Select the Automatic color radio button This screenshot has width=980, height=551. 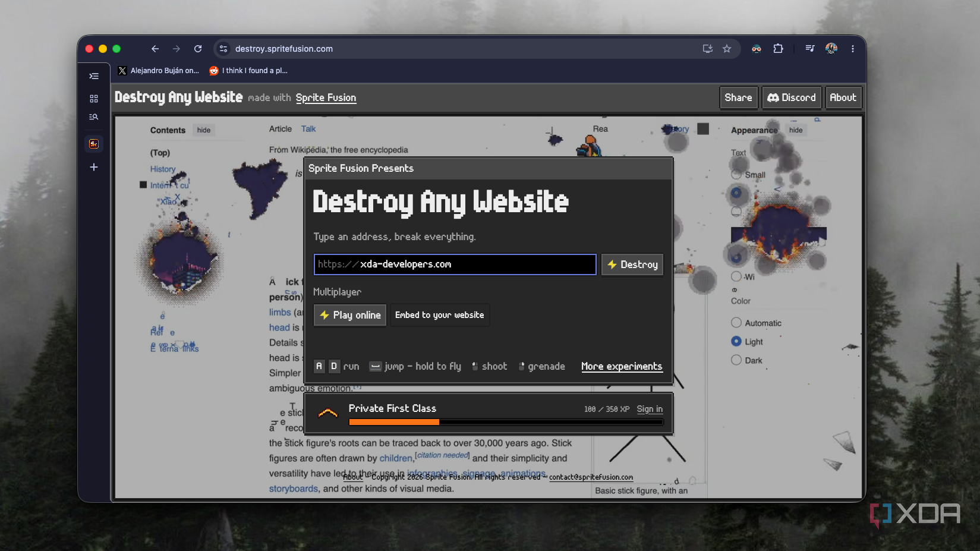point(736,323)
